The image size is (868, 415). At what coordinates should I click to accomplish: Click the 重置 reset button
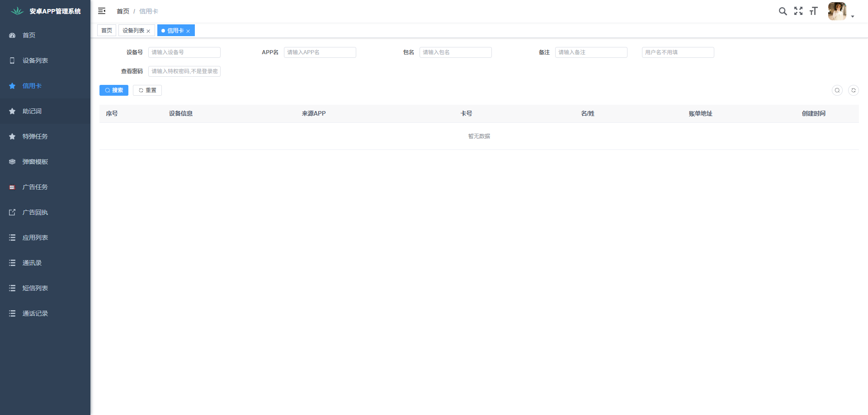147,90
